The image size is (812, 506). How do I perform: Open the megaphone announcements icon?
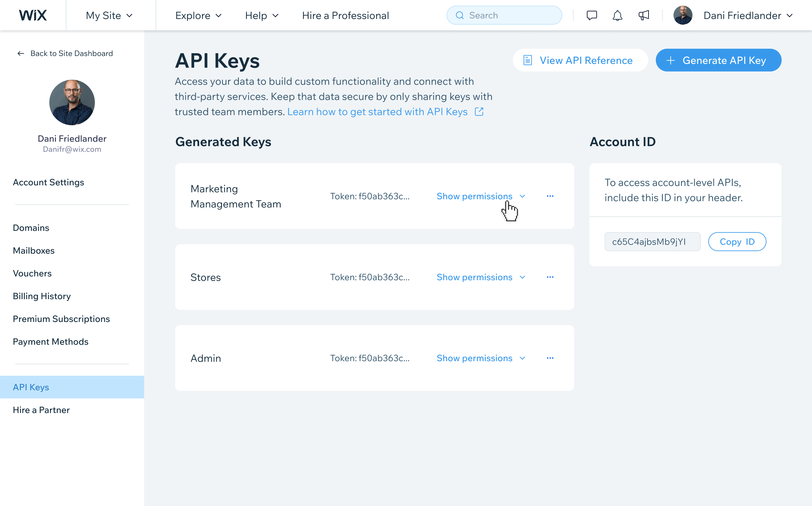644,15
